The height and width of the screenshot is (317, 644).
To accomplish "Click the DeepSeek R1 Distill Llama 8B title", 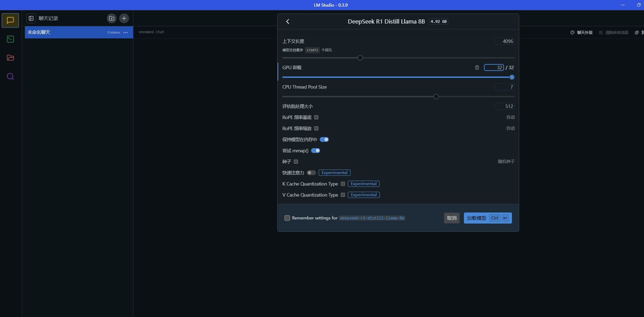I will coord(386,21).
